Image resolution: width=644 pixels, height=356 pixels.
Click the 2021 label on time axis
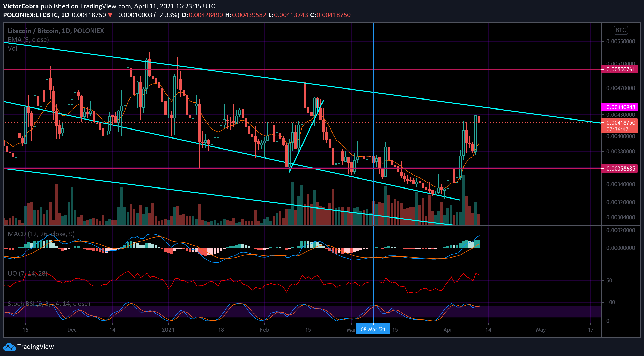tap(168, 330)
